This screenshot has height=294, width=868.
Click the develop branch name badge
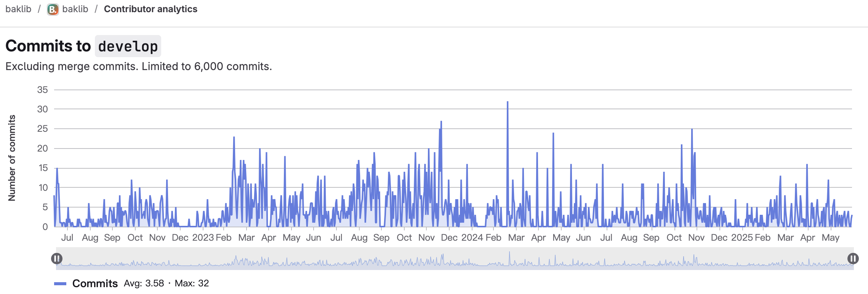[x=128, y=46]
